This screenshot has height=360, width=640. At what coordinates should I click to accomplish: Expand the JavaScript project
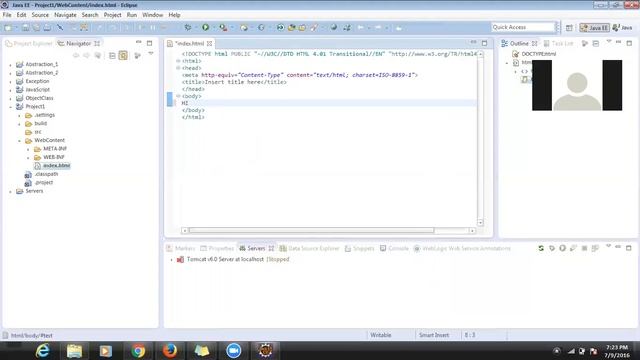(x=10, y=90)
